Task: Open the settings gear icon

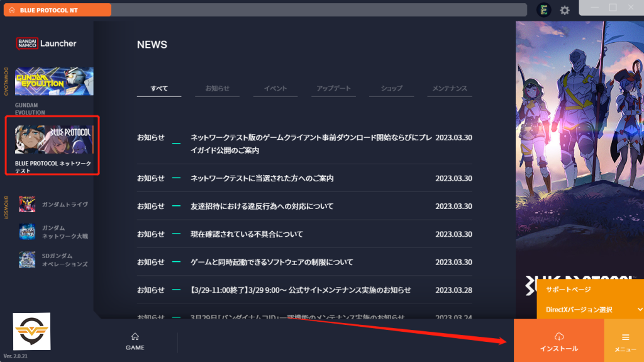Action: pyautogui.click(x=565, y=10)
